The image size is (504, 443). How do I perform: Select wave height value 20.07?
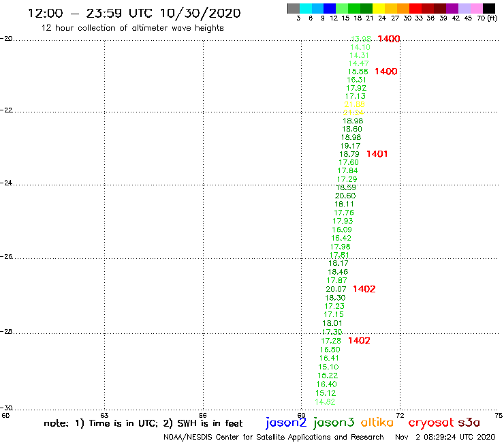(x=336, y=289)
